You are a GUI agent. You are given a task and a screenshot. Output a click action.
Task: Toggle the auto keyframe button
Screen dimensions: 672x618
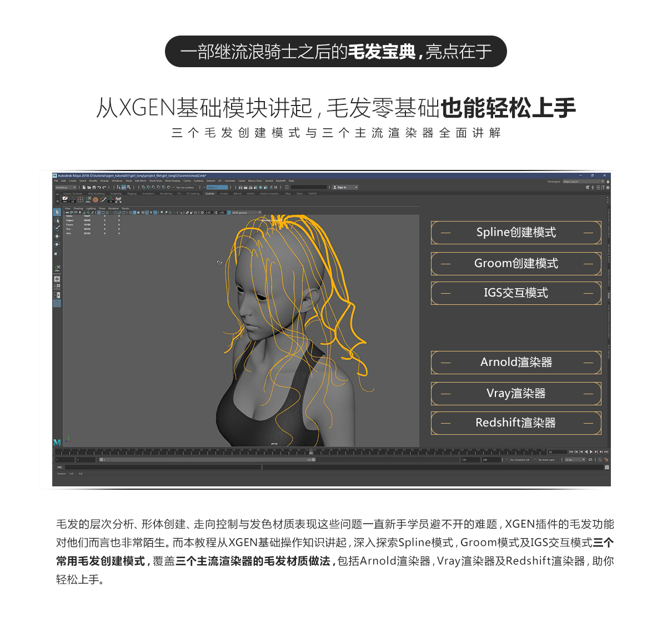[x=600, y=460]
